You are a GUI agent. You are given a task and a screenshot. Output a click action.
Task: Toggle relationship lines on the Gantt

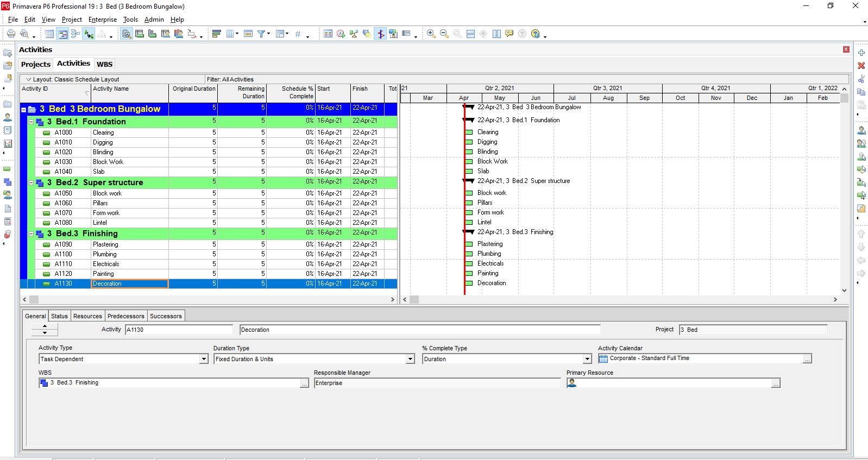click(x=89, y=34)
